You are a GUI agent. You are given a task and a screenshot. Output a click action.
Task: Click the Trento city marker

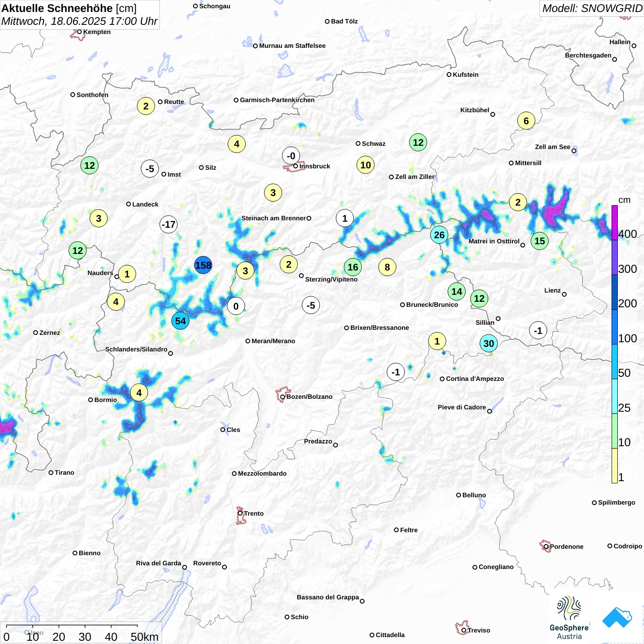pyautogui.click(x=240, y=513)
